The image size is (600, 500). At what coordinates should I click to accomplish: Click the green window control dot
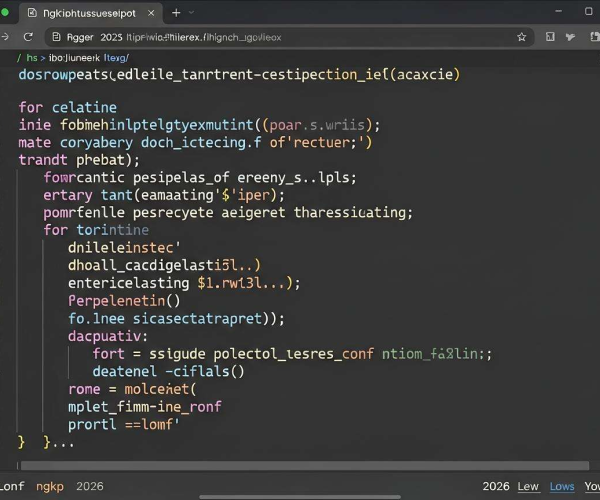coord(5,12)
